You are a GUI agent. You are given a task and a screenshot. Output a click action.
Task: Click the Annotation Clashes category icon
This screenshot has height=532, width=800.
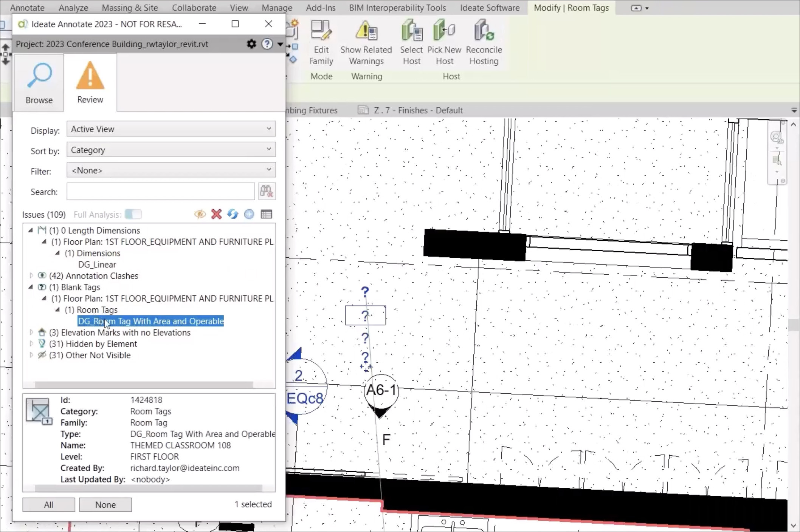[x=42, y=275]
